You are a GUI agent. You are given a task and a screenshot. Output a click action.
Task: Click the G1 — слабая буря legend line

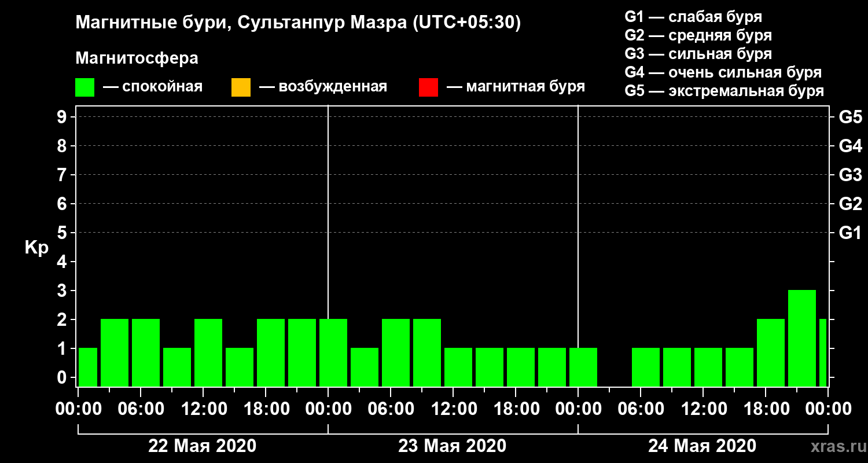693,17
